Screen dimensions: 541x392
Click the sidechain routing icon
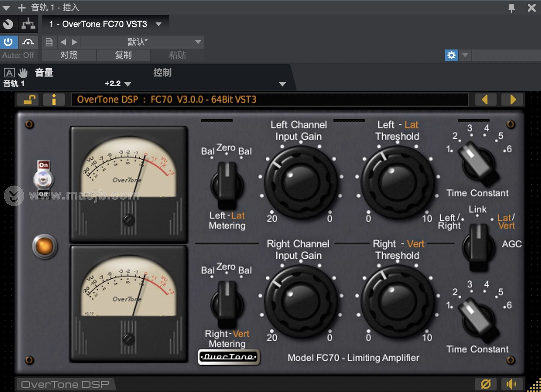pyautogui.click(x=28, y=24)
